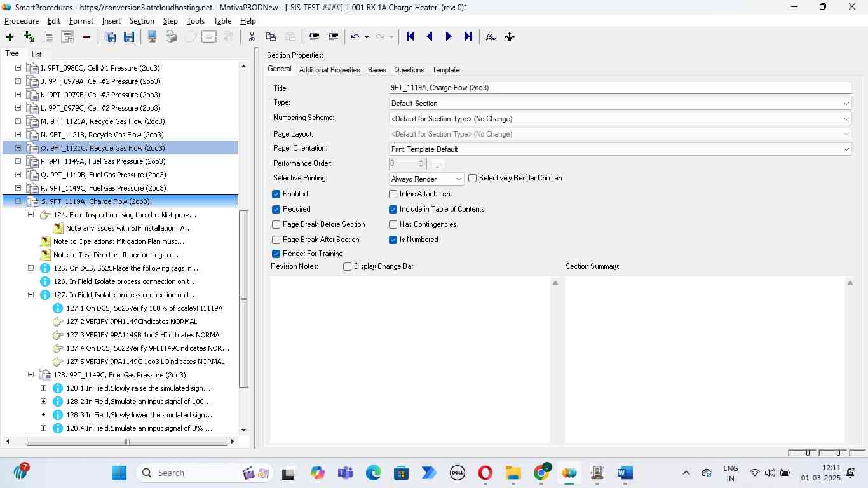
Task: Switch to the Questions tab
Action: point(409,70)
